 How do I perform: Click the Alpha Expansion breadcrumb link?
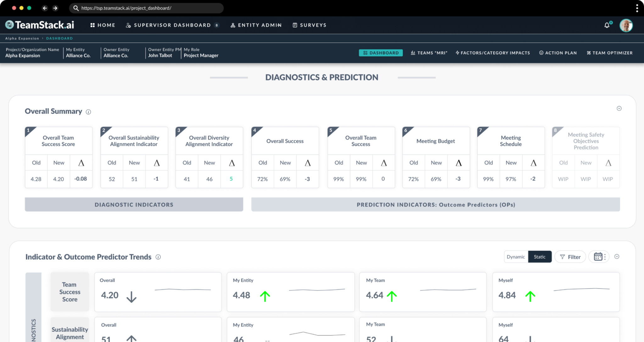[x=22, y=38]
